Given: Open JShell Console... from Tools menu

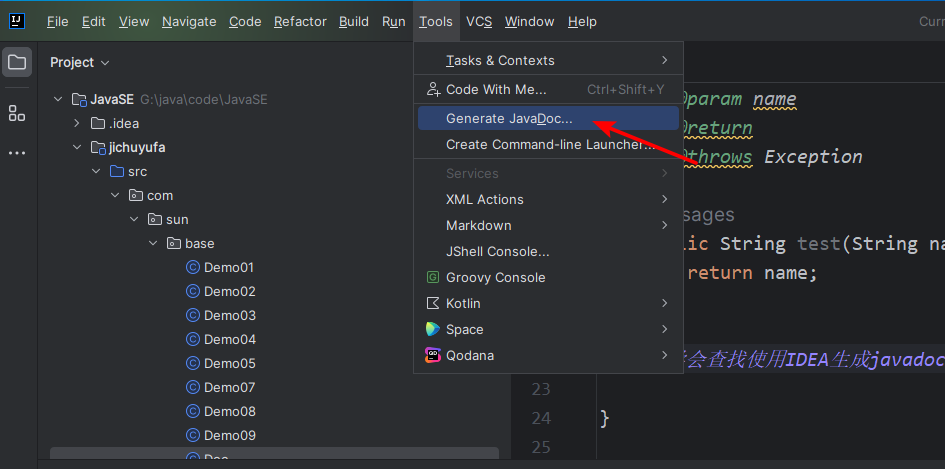Looking at the screenshot, I should point(548,251).
